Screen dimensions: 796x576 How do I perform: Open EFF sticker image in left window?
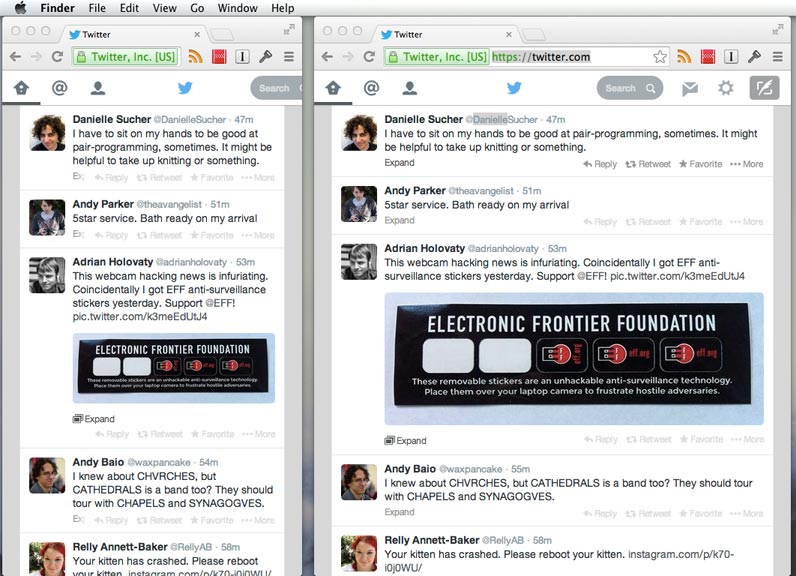(x=174, y=368)
